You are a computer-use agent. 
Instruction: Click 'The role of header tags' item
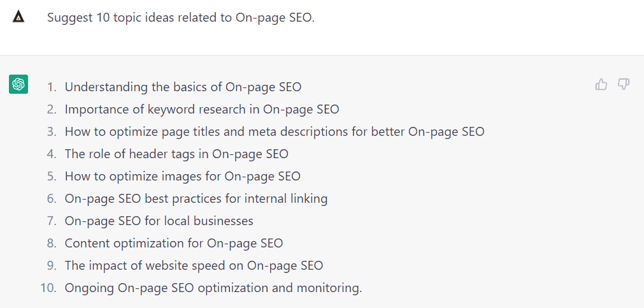pos(176,154)
